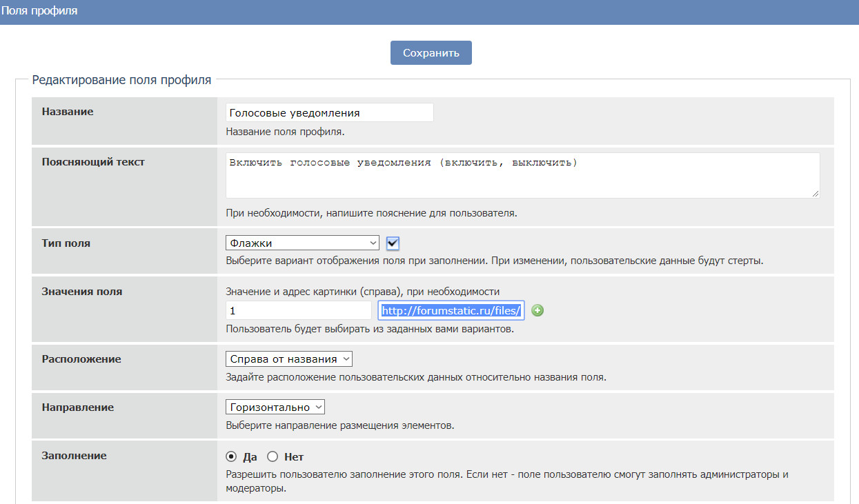
Task: Click the image URL input forumstatic.ru/files/
Action: 452,311
